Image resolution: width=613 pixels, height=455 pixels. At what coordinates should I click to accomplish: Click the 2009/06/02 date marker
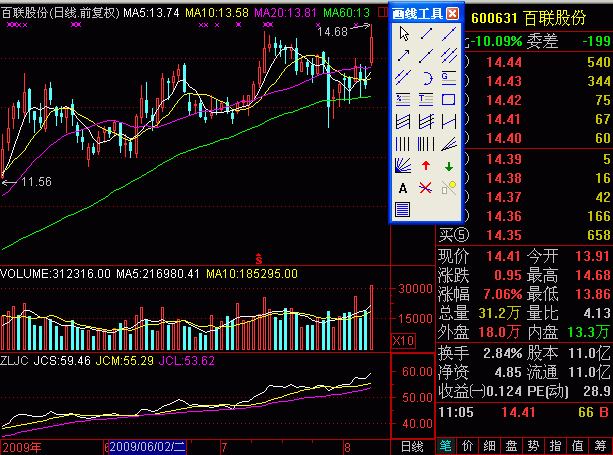pos(147,447)
